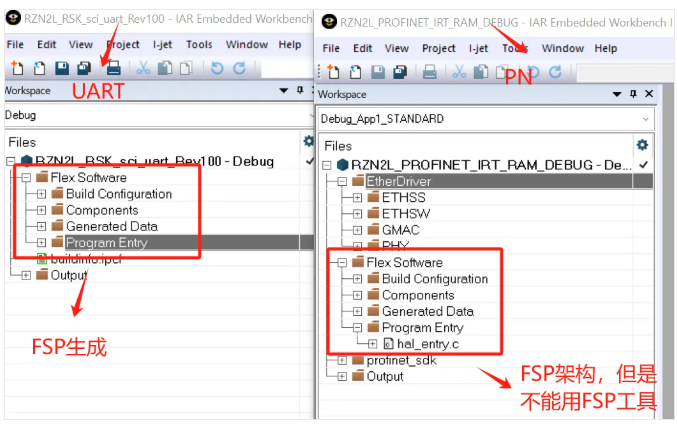
Task: Pin the UART Workspace panel
Action: 300,90
